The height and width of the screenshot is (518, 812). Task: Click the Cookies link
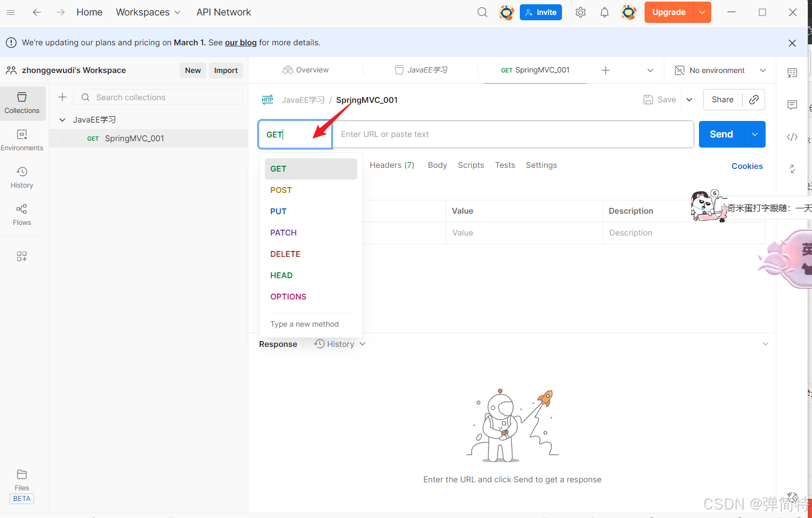(747, 166)
